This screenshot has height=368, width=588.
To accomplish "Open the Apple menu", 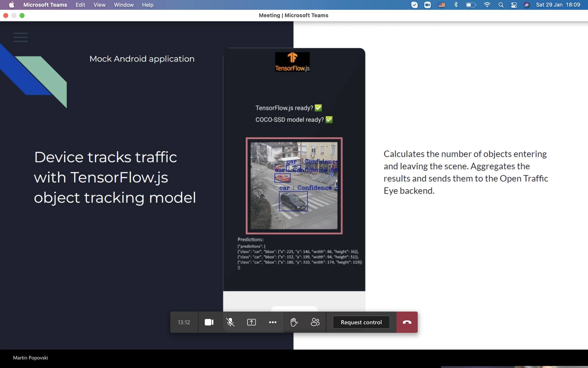I will click(11, 5).
